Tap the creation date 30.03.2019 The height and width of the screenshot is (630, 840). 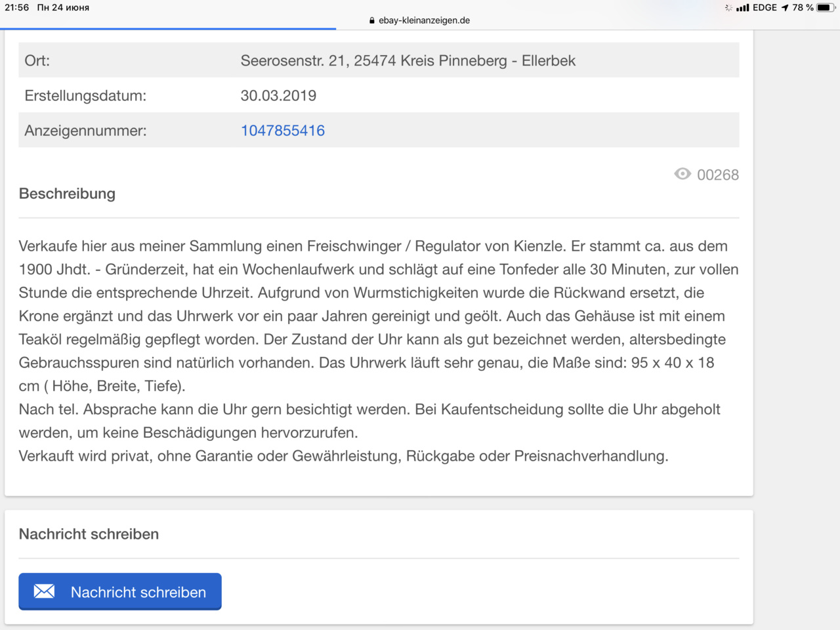pos(278,96)
